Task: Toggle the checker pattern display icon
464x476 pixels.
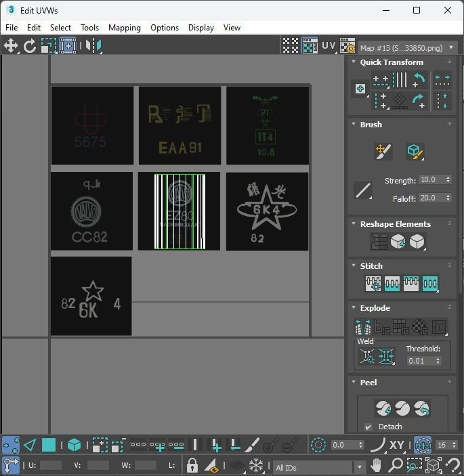Action: pyautogui.click(x=291, y=46)
